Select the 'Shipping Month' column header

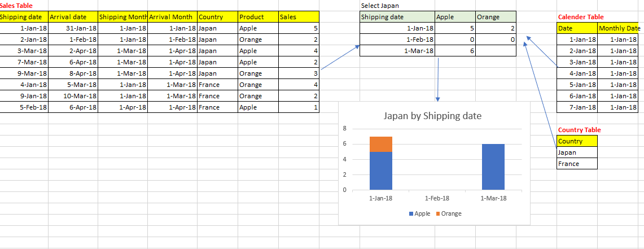123,17
